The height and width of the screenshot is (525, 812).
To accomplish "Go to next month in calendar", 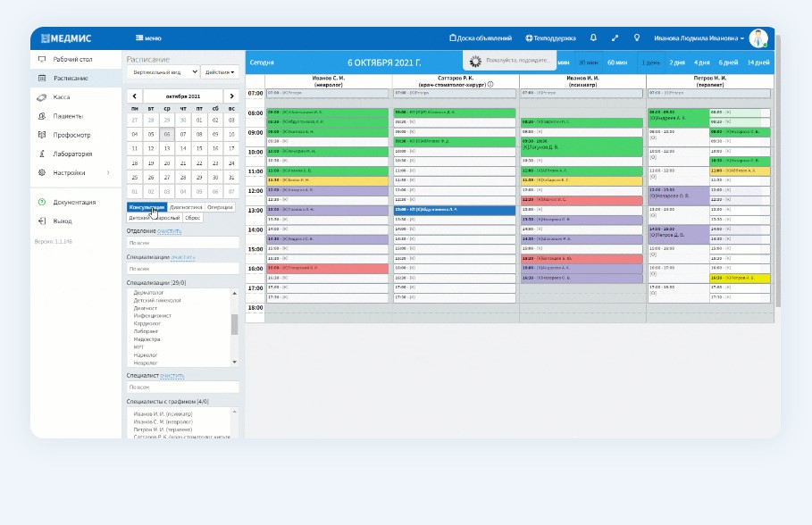I will (x=231, y=96).
